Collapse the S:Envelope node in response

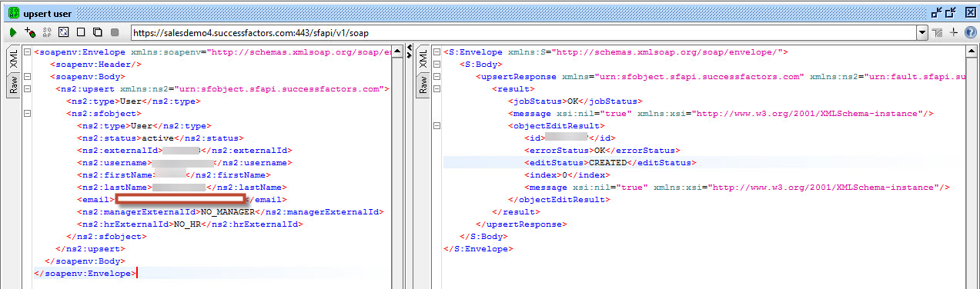point(437,51)
